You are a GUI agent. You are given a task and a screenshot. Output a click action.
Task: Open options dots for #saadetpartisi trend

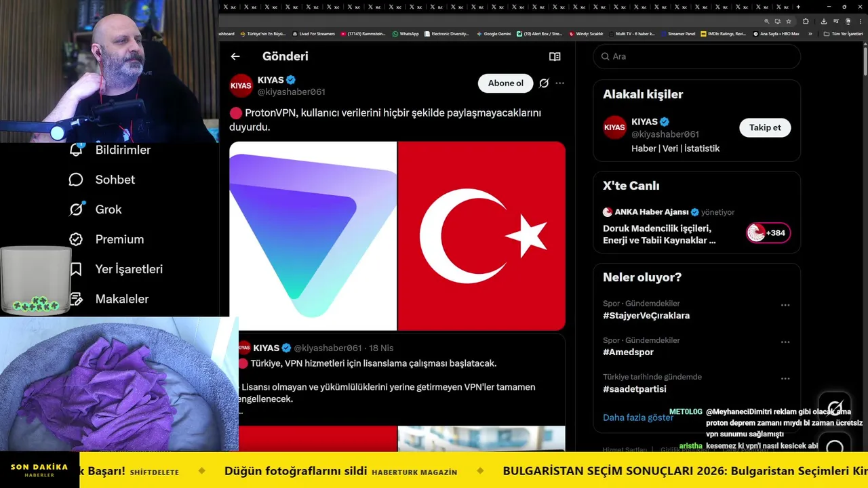pos(785,379)
